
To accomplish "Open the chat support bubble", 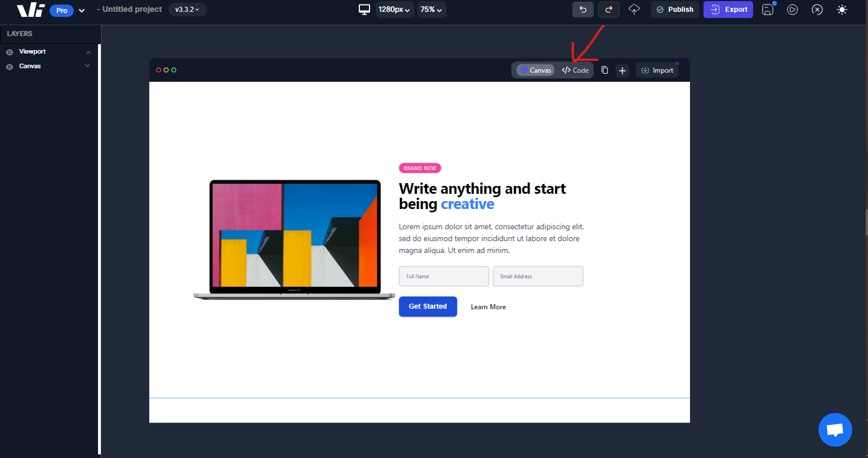I will pos(835,430).
